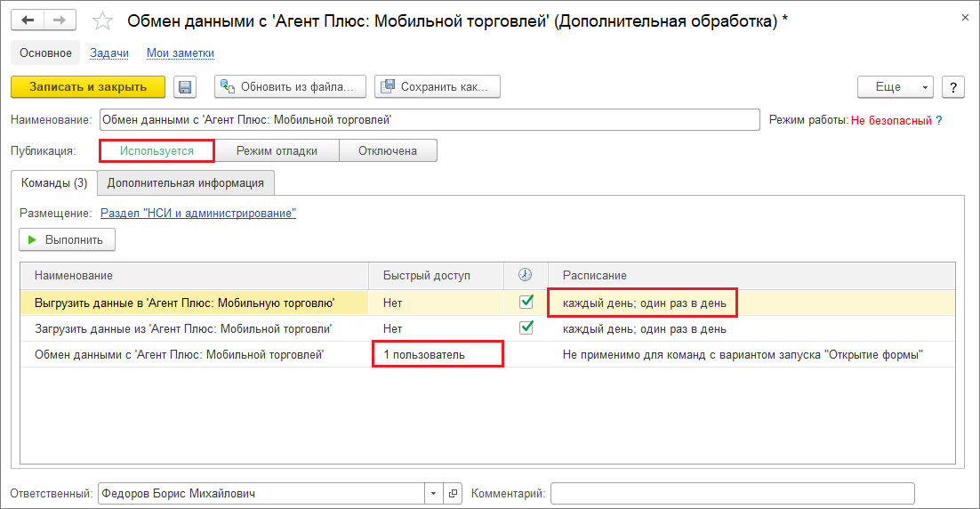Image resolution: width=980 pixels, height=509 pixels.
Task: Click the blue question mark near Режим работы
Action: tap(939, 120)
